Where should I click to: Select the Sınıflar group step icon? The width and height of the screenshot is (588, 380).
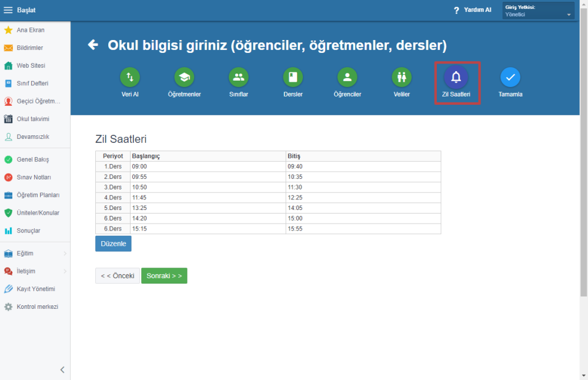point(239,77)
